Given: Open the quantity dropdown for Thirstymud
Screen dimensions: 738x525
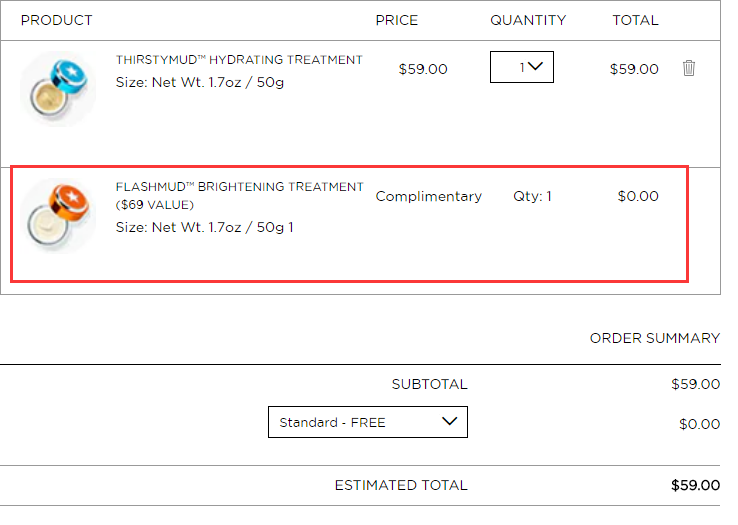Looking at the screenshot, I should [x=521, y=67].
